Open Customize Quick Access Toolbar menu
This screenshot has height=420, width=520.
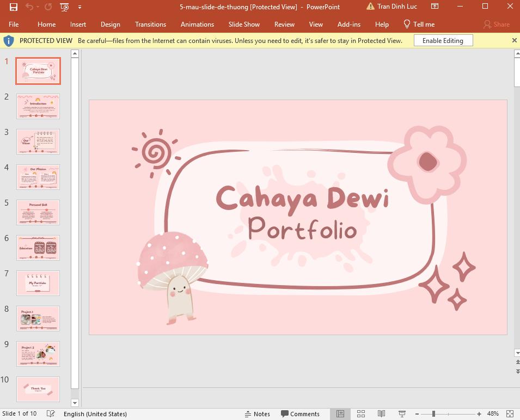click(79, 7)
